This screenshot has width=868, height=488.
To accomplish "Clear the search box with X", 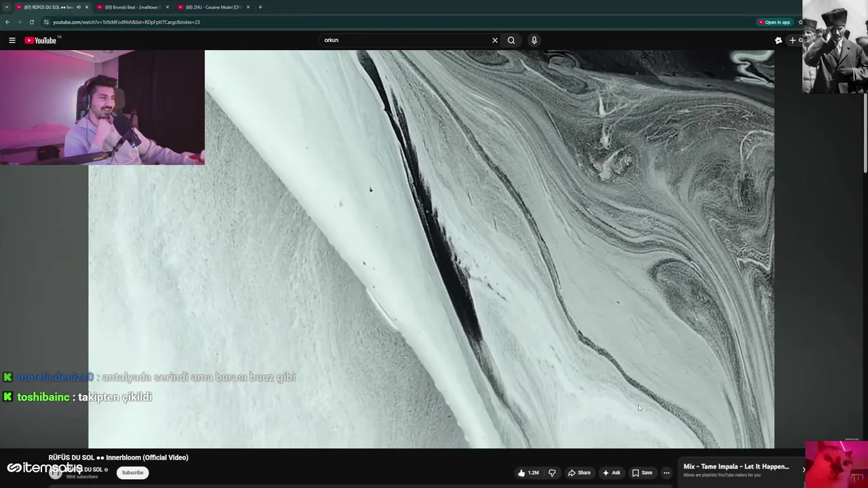I will (x=495, y=40).
